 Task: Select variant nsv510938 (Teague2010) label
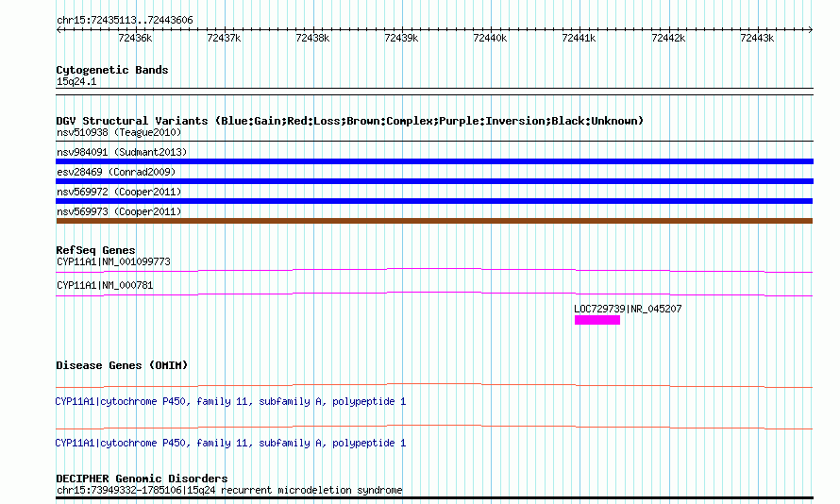(119, 132)
